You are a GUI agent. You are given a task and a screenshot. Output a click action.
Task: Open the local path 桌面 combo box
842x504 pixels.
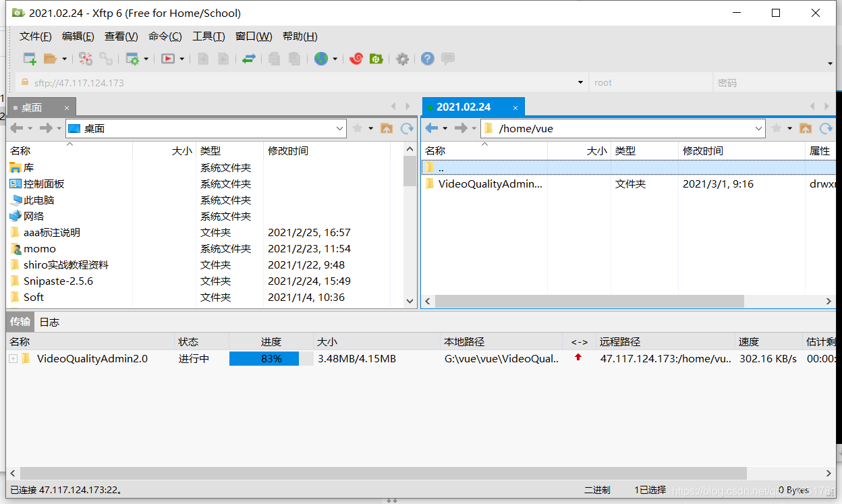click(206, 128)
